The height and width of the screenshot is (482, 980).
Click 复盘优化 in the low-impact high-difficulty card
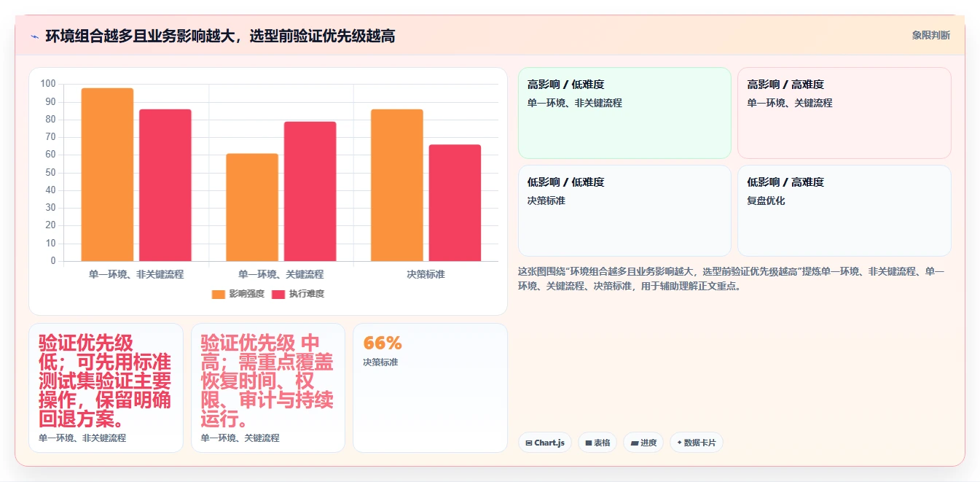[x=766, y=201]
